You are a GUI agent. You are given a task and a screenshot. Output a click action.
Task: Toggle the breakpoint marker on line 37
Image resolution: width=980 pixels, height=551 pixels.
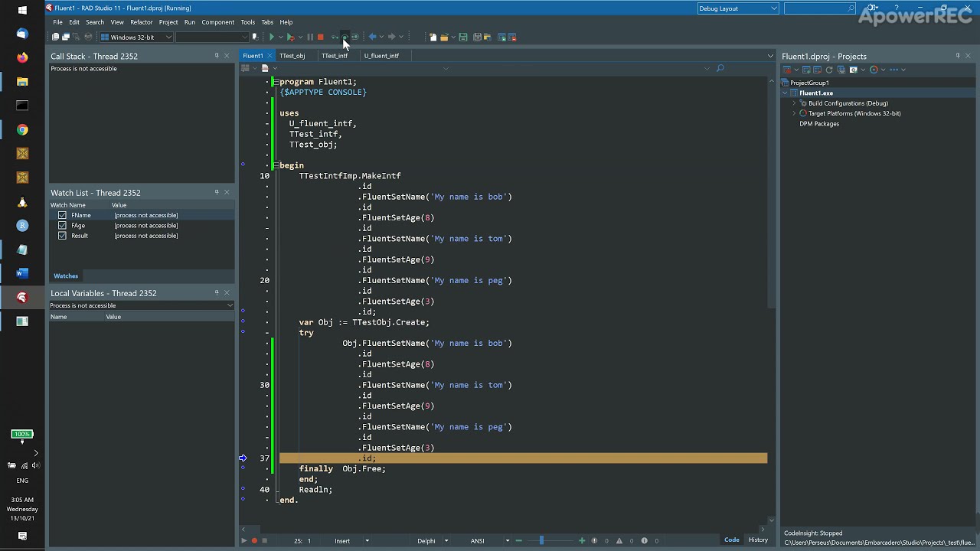[x=243, y=458]
